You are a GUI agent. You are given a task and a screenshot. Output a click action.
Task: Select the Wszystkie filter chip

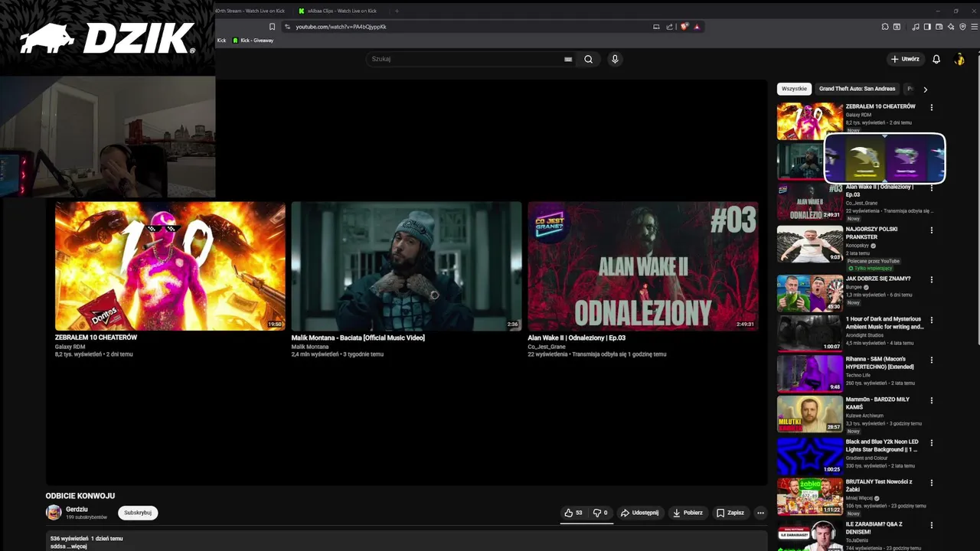795,89
